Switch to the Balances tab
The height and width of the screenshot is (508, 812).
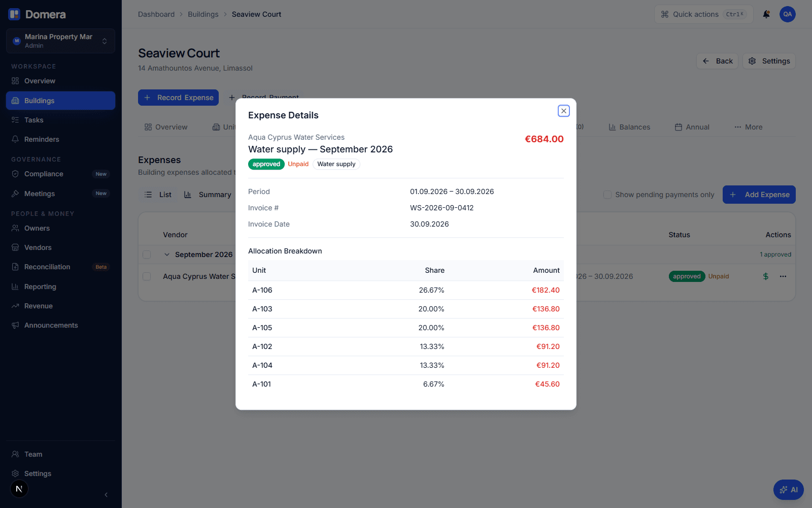pyautogui.click(x=629, y=127)
